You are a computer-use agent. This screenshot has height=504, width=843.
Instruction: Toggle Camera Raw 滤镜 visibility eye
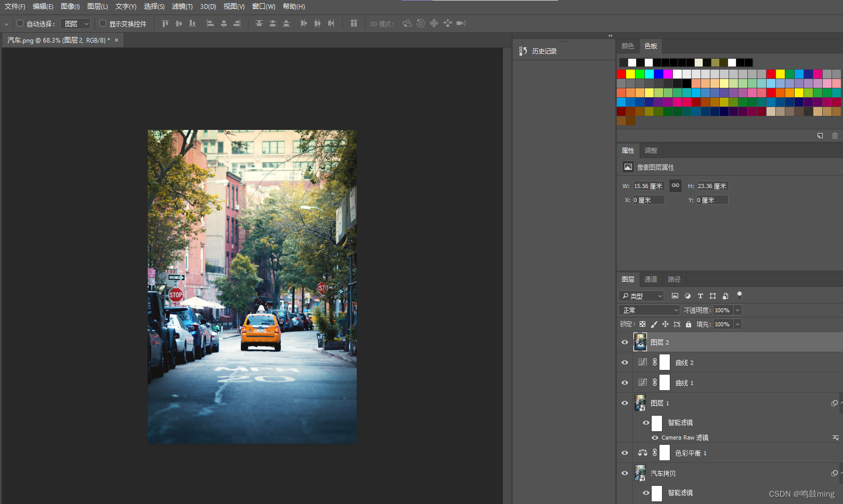[x=655, y=438]
